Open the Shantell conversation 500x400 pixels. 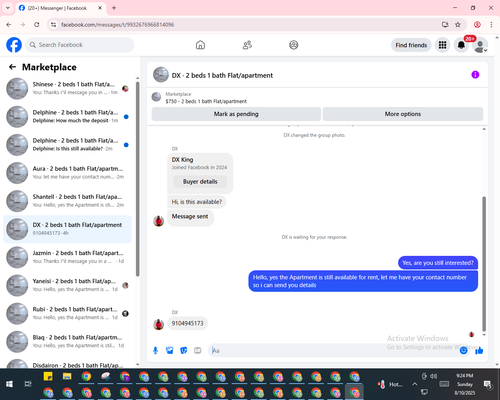67,201
